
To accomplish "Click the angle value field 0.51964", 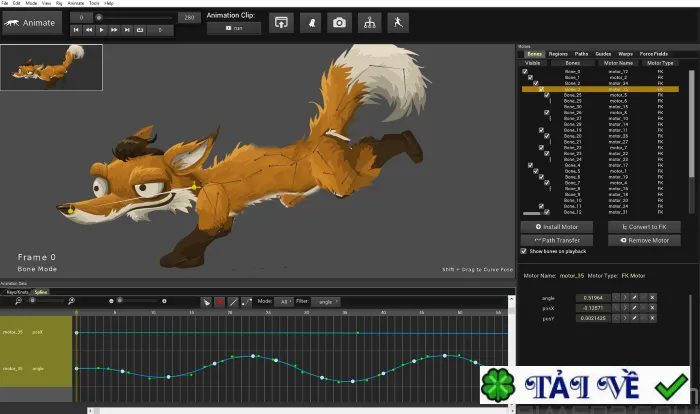I will [593, 297].
